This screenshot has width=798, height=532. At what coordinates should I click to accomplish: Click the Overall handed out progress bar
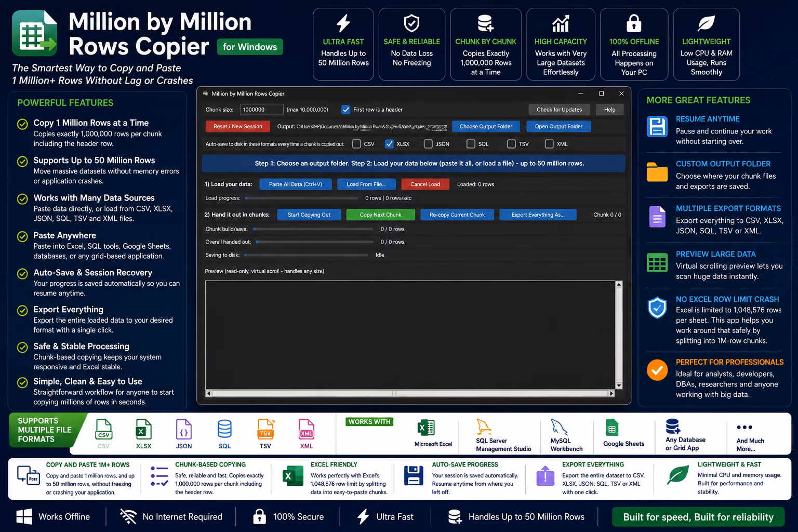314,242
